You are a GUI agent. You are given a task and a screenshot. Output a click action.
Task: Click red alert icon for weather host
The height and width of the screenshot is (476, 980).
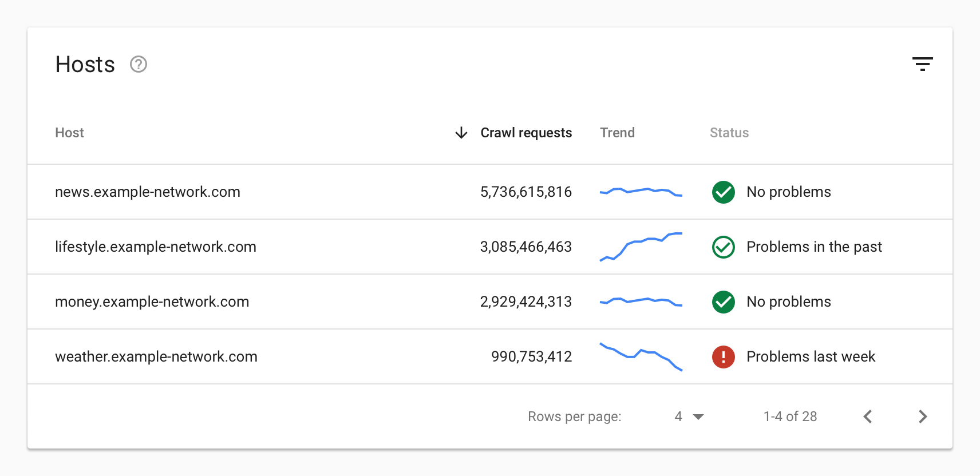pos(723,357)
